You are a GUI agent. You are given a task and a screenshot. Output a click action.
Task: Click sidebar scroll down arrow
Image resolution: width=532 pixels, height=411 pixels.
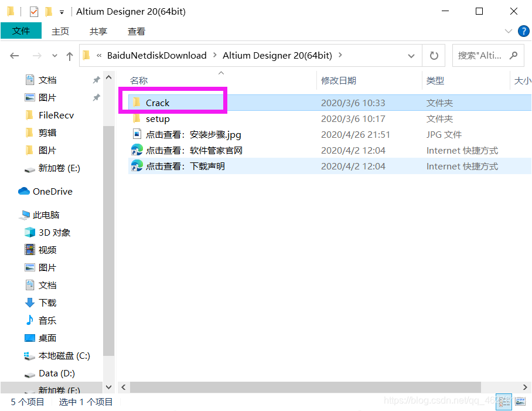[x=108, y=387]
